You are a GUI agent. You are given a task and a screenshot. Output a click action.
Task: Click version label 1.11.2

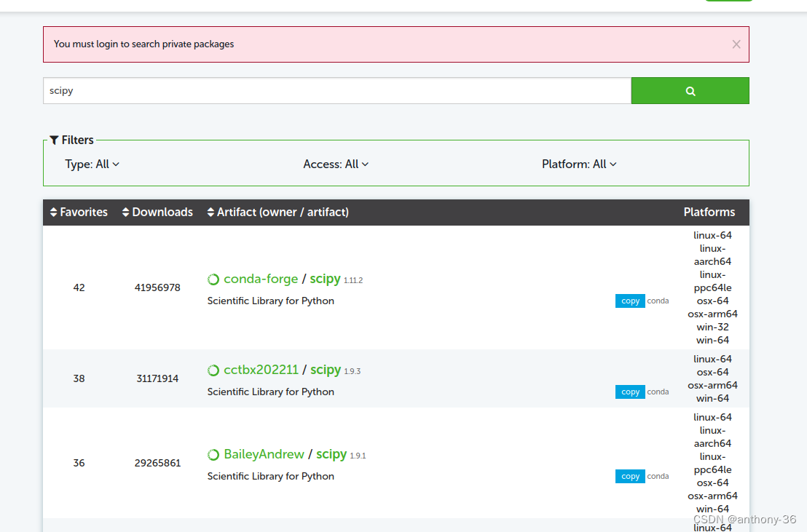coord(353,280)
